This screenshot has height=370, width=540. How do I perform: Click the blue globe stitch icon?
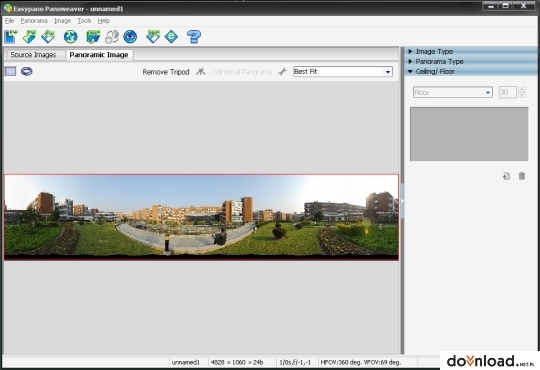71,37
